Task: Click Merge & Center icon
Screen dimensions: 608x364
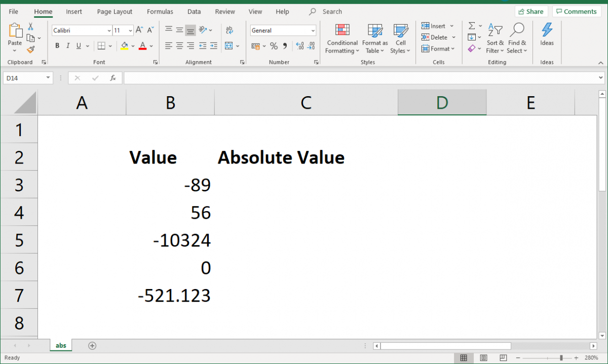Action: 229,46
